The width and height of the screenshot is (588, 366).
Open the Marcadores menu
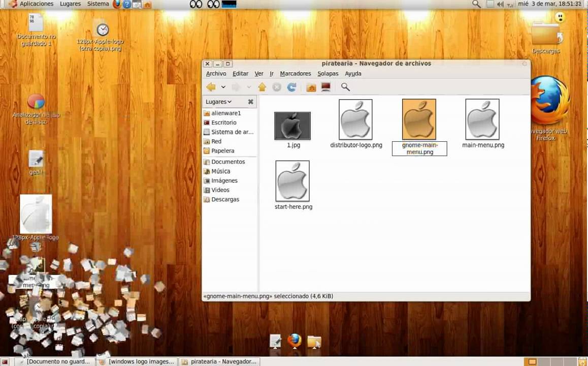click(x=296, y=74)
